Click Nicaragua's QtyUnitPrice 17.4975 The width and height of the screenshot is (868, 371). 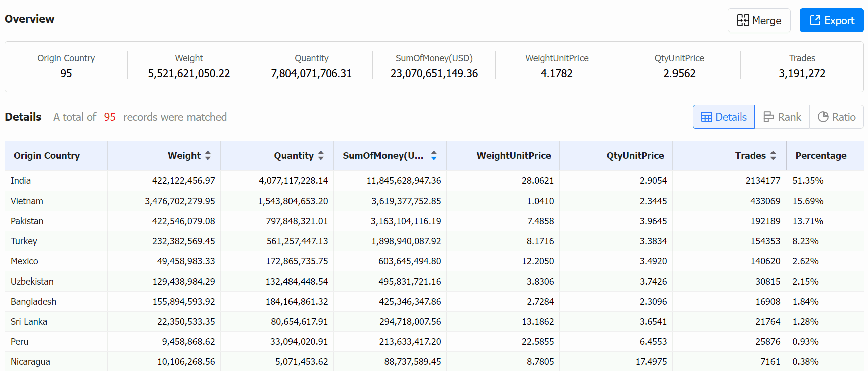[651, 362]
